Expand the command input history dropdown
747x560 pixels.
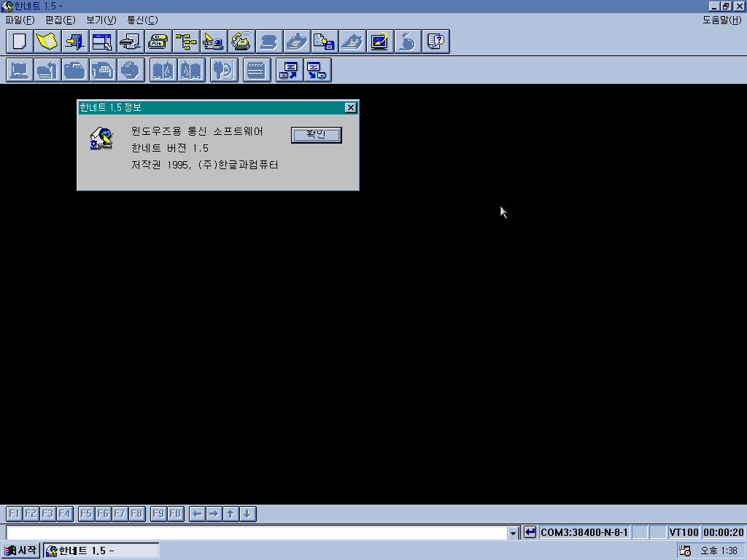pyautogui.click(x=513, y=533)
